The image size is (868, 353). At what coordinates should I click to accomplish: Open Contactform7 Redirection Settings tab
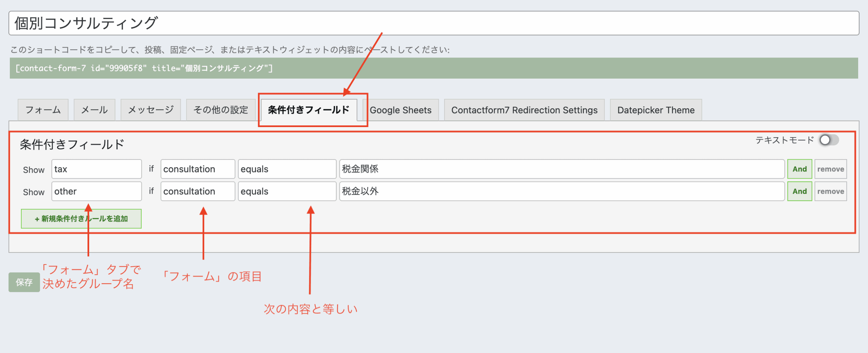[x=524, y=110]
